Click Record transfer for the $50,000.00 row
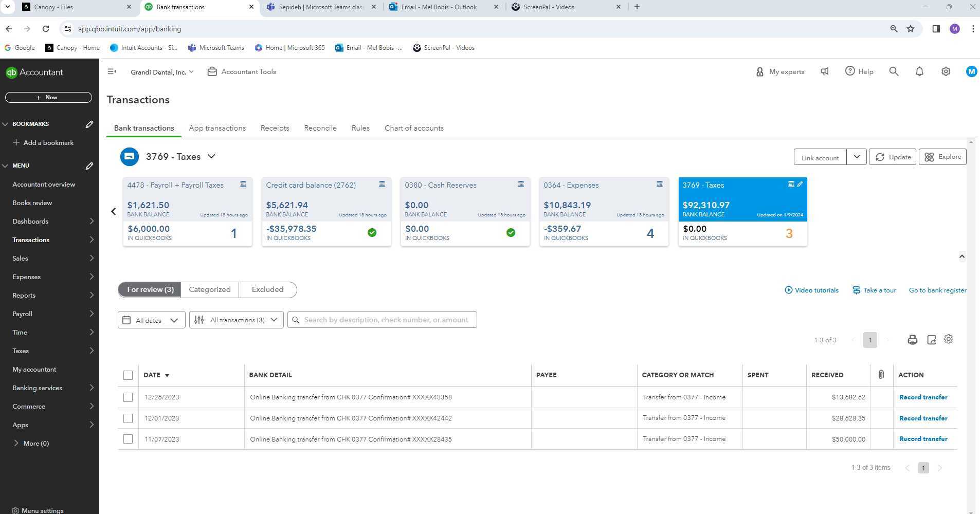The image size is (980, 514). 923,439
